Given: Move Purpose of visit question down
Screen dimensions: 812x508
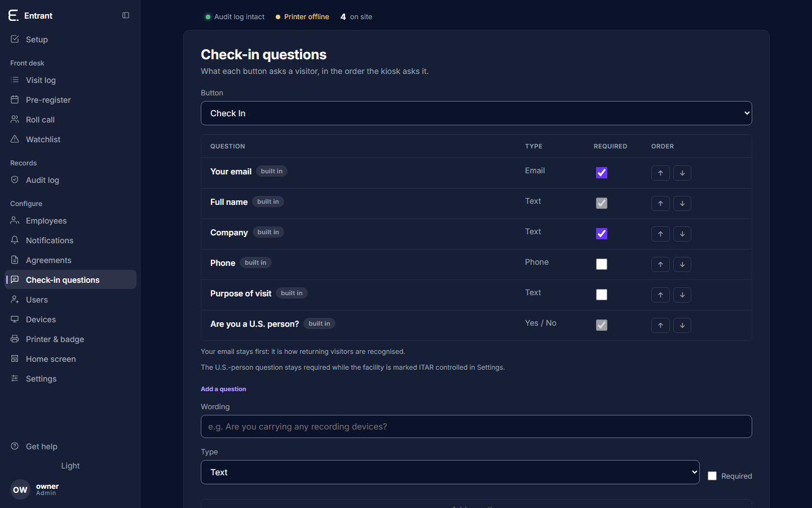Looking at the screenshot, I should [x=682, y=295].
